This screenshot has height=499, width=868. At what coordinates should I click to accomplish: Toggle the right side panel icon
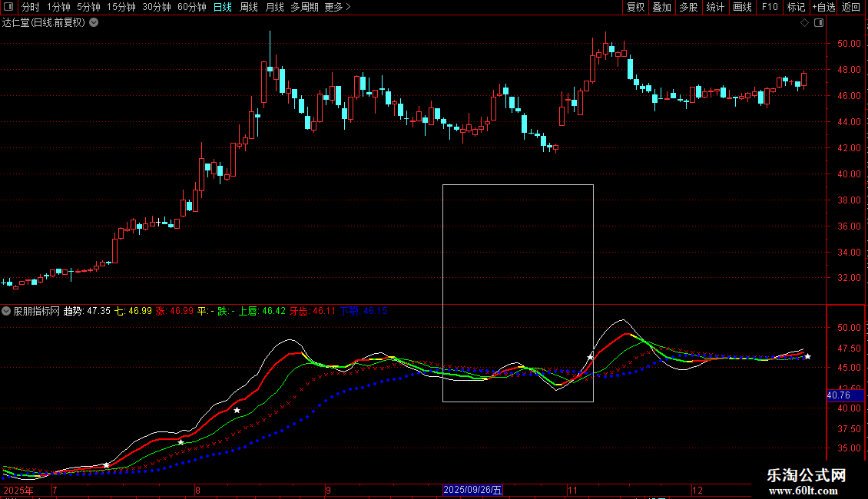819,23
